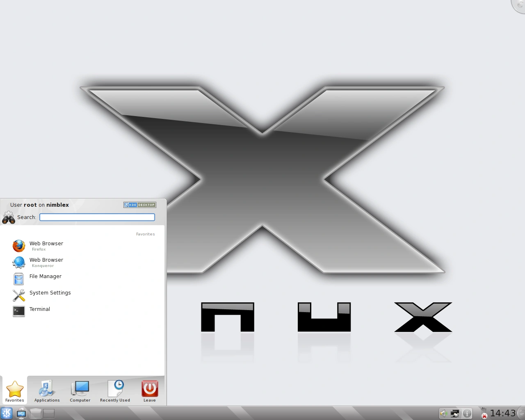This screenshot has height=420, width=525.
Task: Click inside the Search field
Action: 97,217
